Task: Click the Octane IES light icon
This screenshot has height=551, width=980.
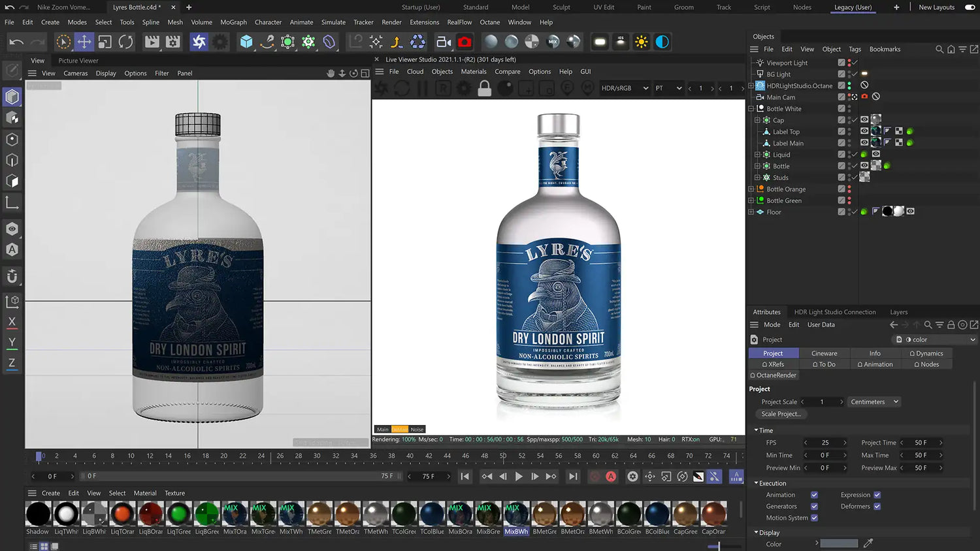Action: click(621, 42)
